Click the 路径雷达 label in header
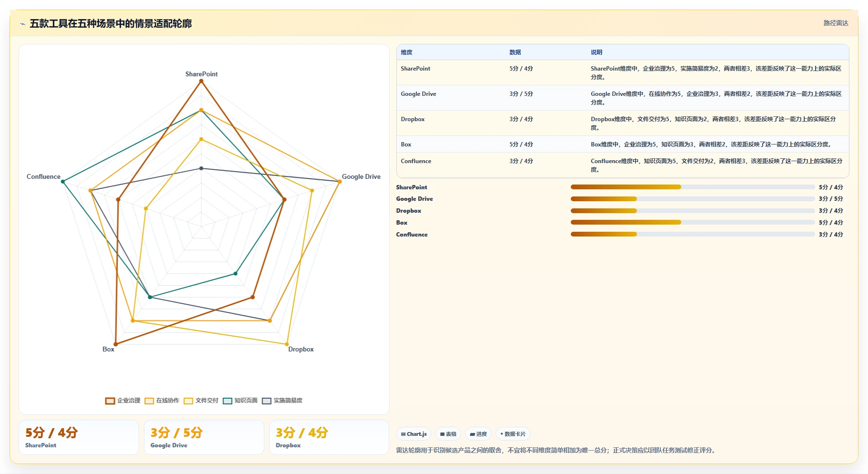 (x=836, y=23)
